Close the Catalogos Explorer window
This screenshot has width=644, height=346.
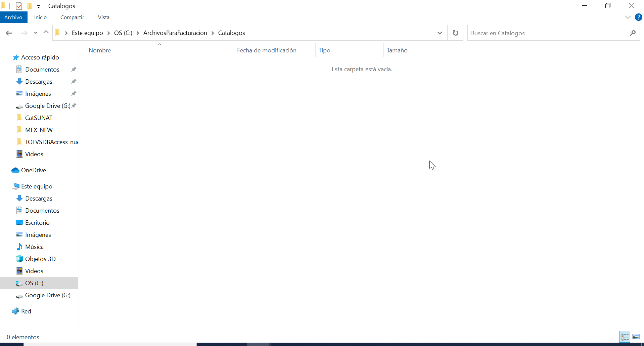(x=632, y=6)
